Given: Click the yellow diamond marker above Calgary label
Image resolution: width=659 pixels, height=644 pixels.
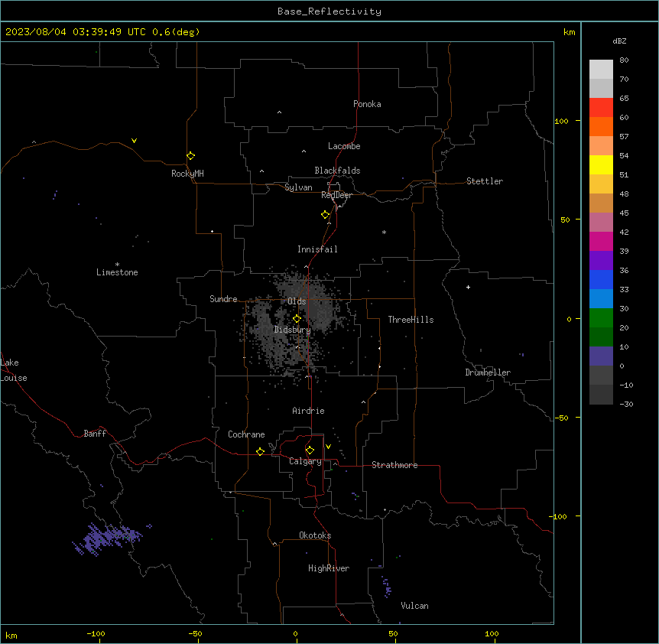Looking at the screenshot, I should (310, 450).
